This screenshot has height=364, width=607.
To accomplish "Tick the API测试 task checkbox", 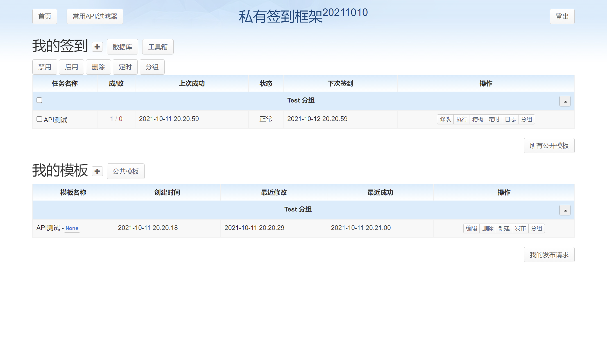I will pyautogui.click(x=39, y=119).
